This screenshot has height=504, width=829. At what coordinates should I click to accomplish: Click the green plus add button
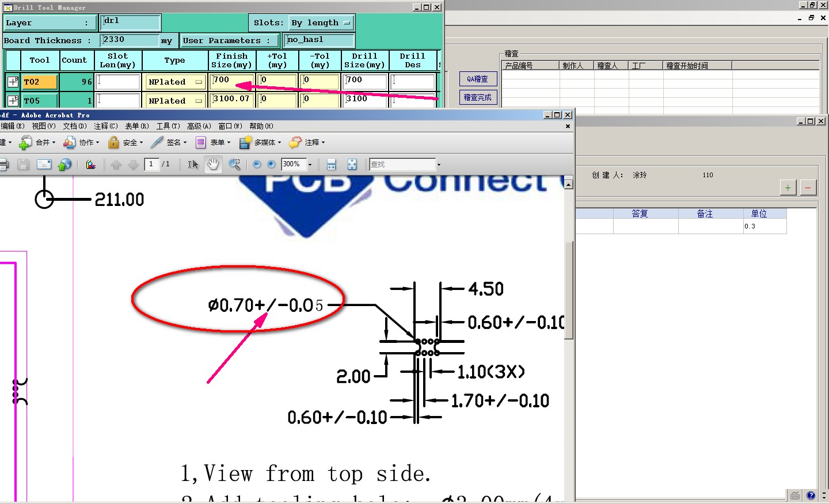point(788,188)
